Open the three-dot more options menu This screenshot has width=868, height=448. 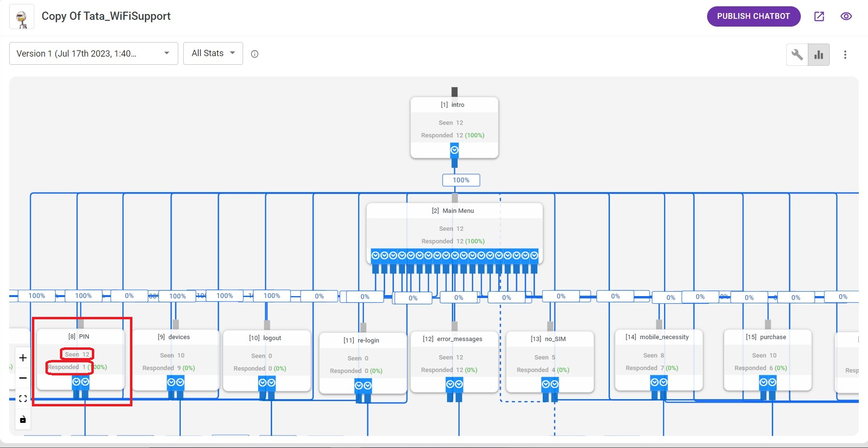[845, 55]
